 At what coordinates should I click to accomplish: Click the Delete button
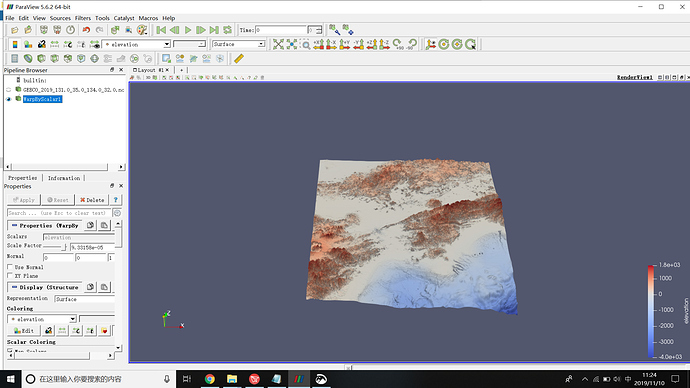click(x=92, y=200)
